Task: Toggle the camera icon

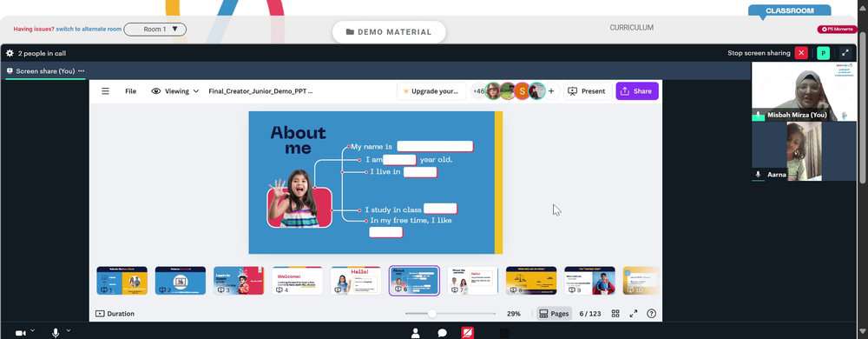Action: (x=21, y=333)
